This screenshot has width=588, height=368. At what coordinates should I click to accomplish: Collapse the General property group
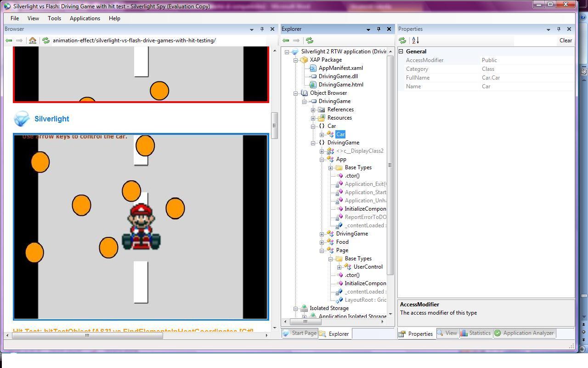[401, 52]
